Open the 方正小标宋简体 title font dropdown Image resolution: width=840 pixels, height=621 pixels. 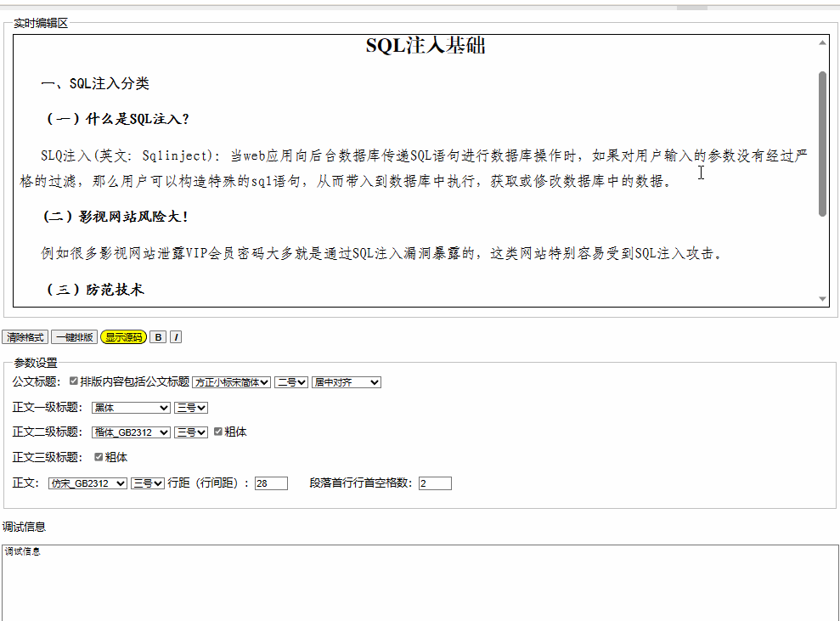[x=231, y=382]
